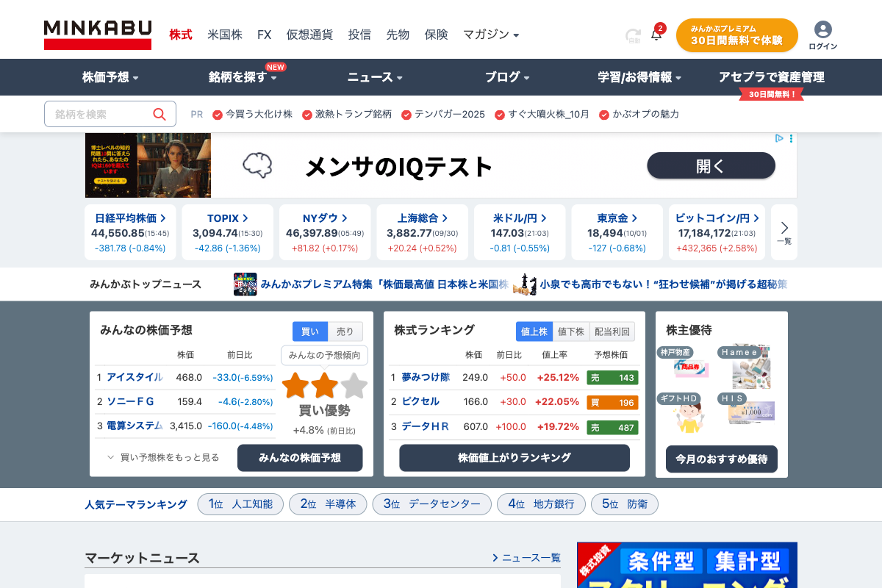The height and width of the screenshot is (588, 882).
Task: Open the 米国株 top menu item
Action: coord(224,35)
